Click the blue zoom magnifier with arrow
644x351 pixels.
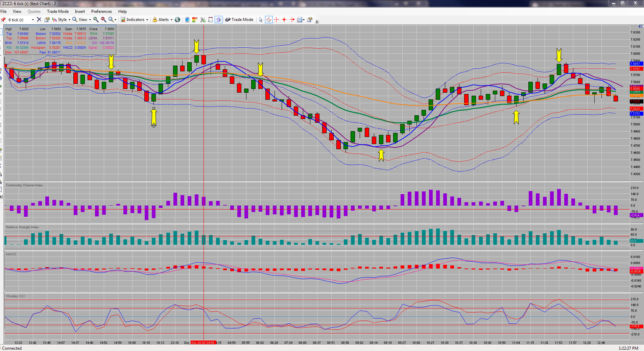(x=111, y=20)
